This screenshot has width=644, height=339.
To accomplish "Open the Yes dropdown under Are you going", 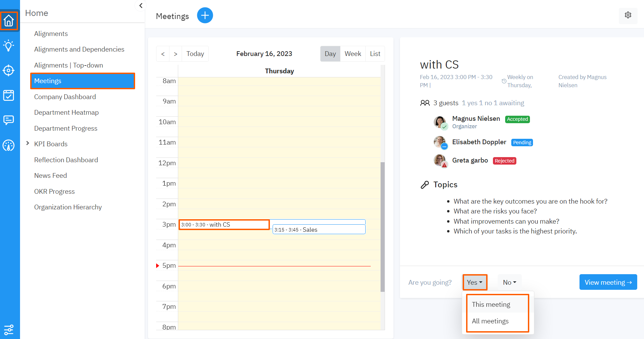I will [475, 282].
